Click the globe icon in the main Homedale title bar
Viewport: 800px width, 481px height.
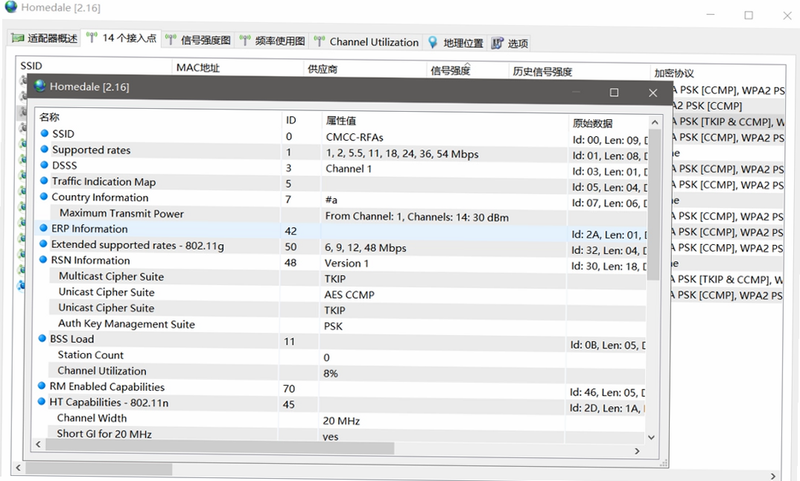coord(11,7)
